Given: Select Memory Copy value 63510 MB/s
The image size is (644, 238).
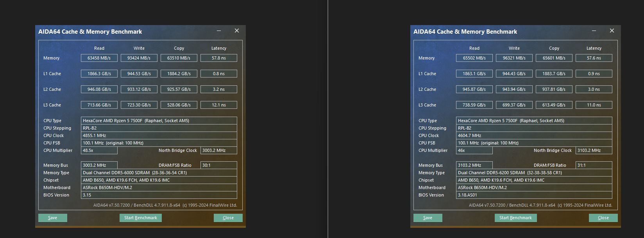Looking at the screenshot, I should (x=179, y=58).
